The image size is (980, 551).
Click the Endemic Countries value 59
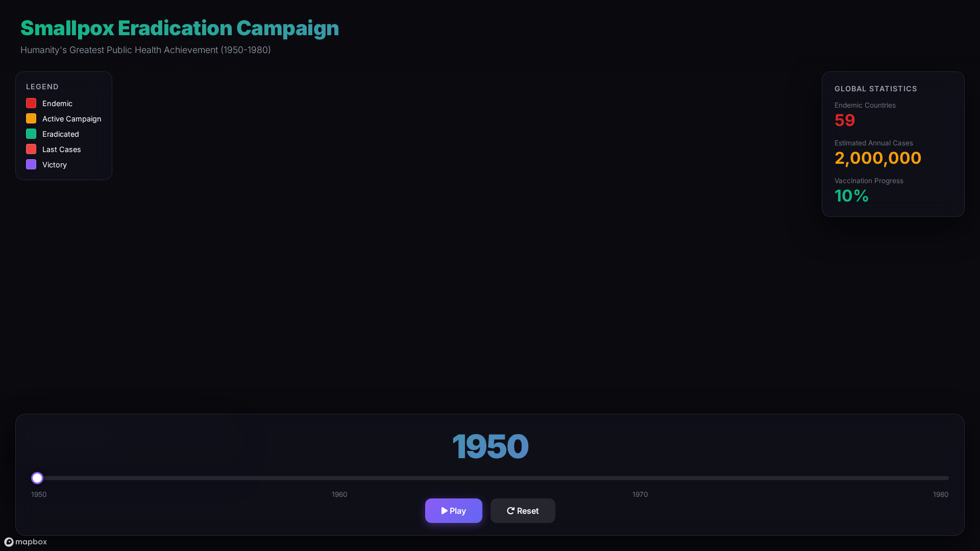click(845, 120)
